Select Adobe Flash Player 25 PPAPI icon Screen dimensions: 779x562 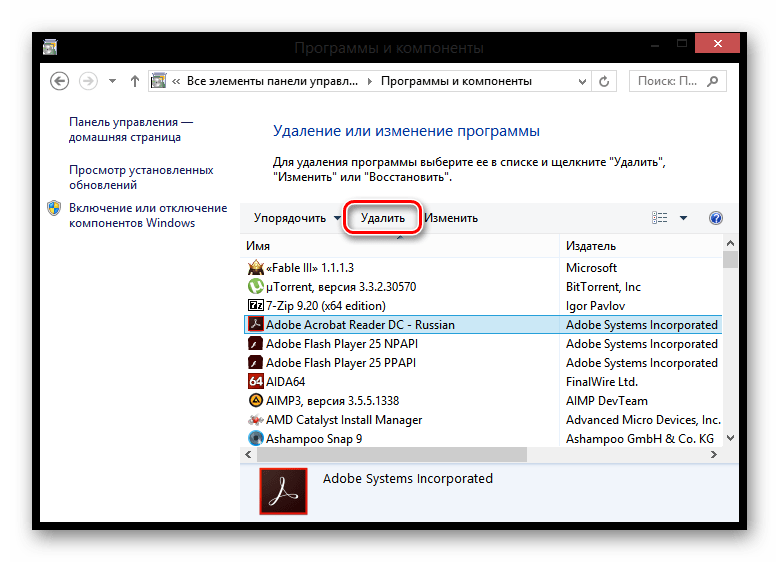[x=255, y=362]
